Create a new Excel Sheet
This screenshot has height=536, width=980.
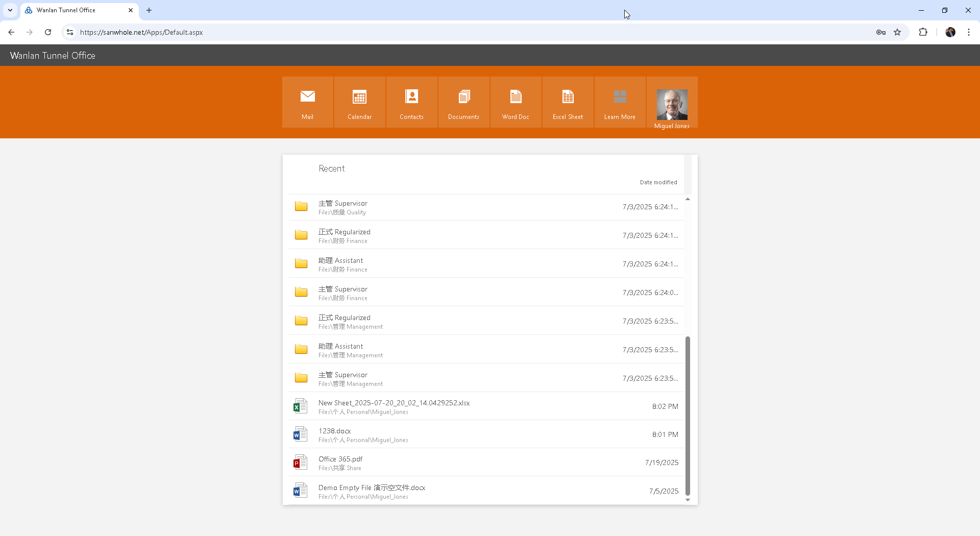[568, 102]
